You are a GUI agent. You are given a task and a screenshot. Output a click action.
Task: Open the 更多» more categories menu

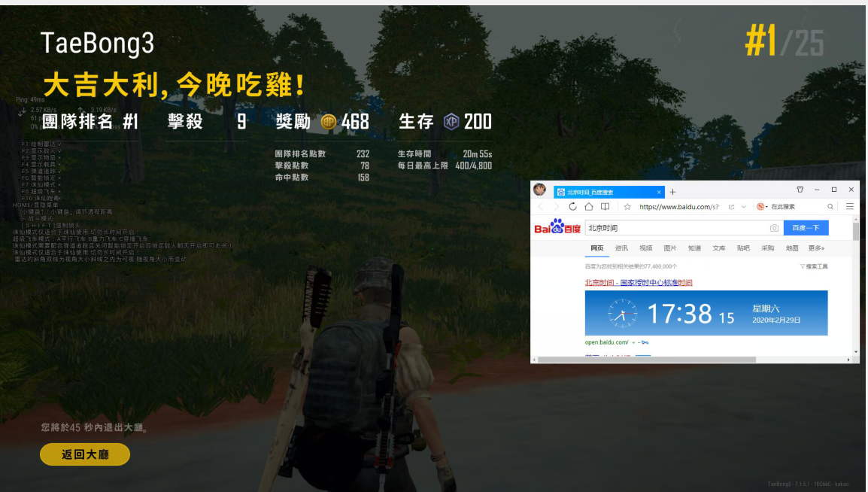[816, 248]
